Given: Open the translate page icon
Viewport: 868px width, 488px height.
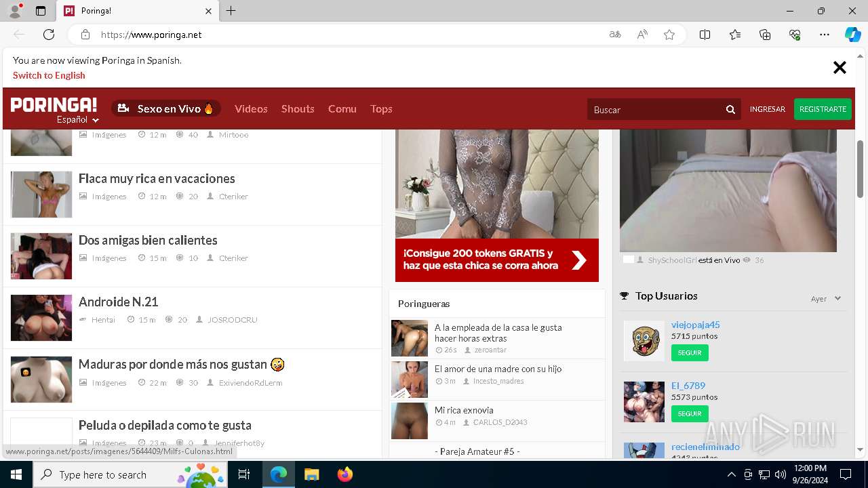Looking at the screenshot, I should tap(615, 35).
